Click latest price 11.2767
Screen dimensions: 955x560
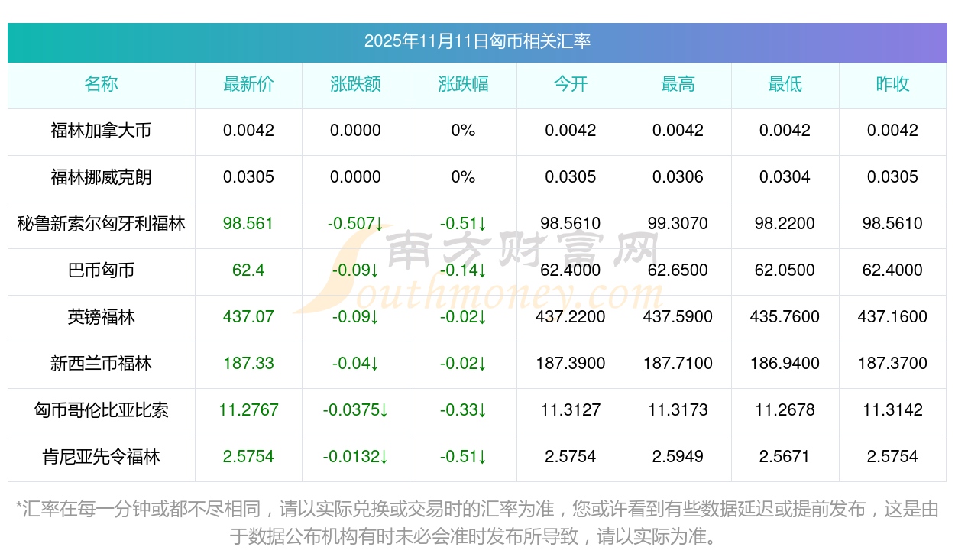(x=248, y=410)
